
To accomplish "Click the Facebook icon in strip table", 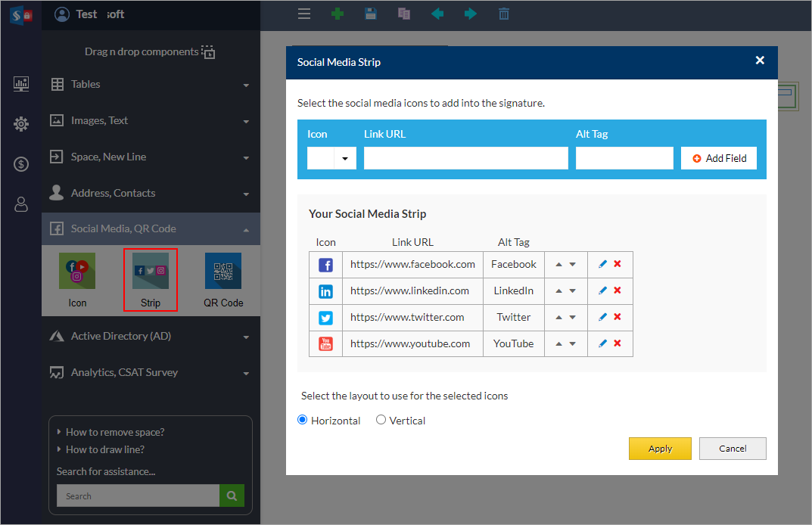I will (325, 265).
